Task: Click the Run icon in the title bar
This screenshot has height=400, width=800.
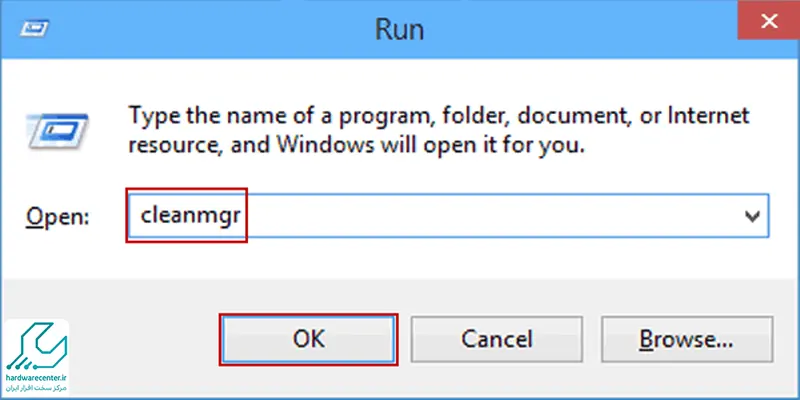Action: [34, 29]
